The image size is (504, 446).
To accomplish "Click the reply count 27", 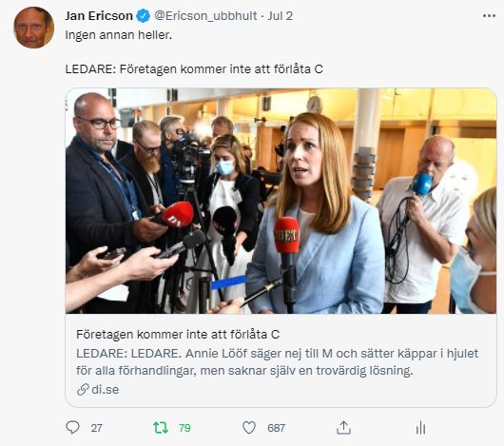I will pyautogui.click(x=96, y=428).
